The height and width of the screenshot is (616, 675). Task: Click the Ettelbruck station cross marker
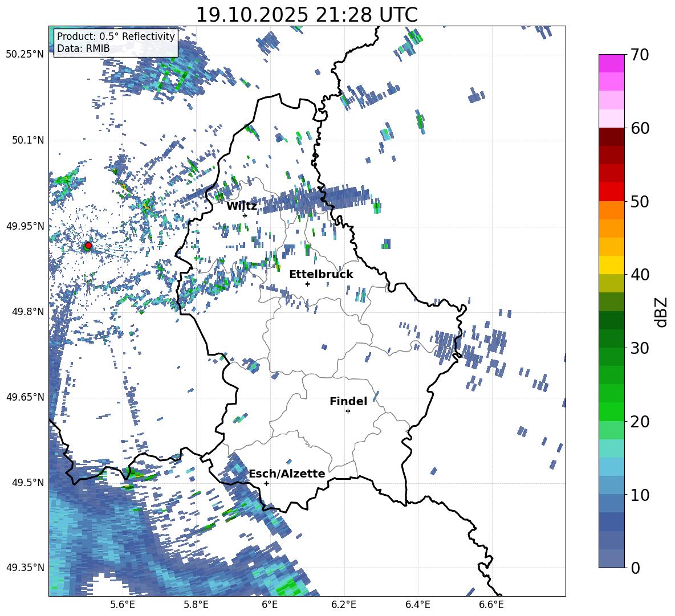pos(307,284)
